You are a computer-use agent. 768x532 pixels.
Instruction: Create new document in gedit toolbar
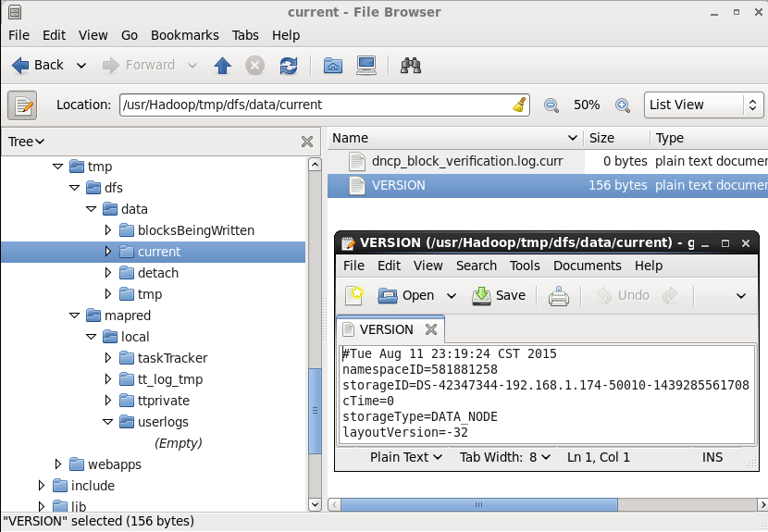[x=354, y=295]
